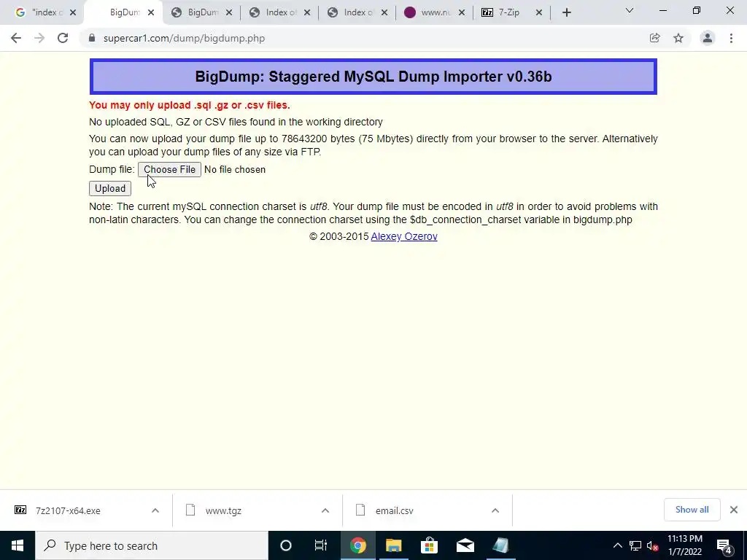Screen dimensions: 747x560
Task: Click the network tray icon
Action: point(635,545)
